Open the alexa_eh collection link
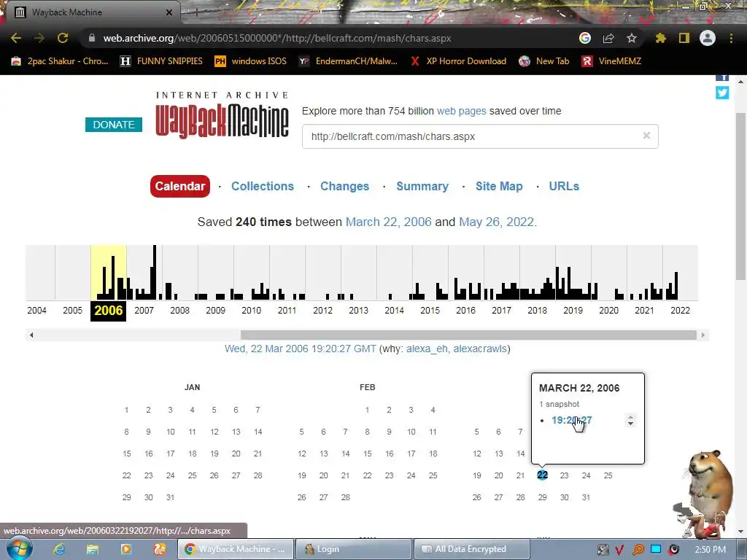The width and height of the screenshot is (747, 560). coord(427,349)
